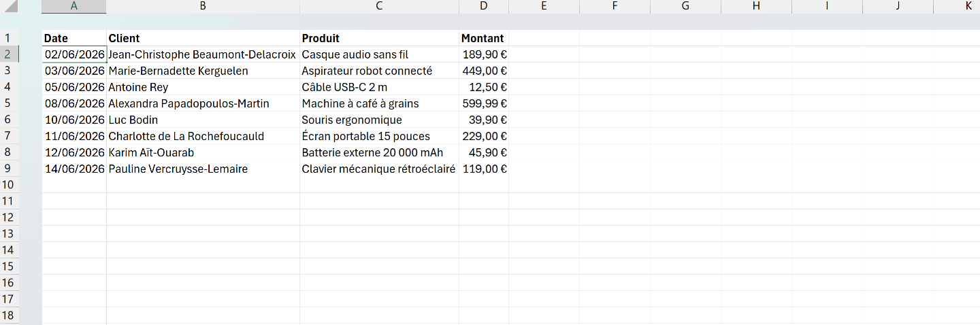Select the date cell 08/06/2026

coord(74,103)
